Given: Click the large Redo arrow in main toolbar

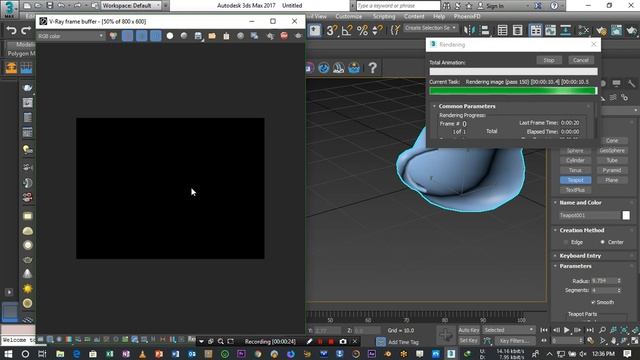Looking at the screenshot, I should (x=26, y=31).
